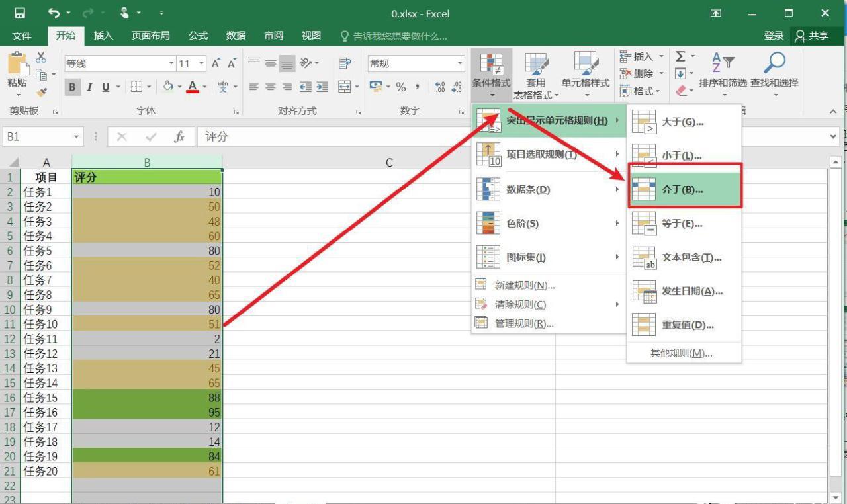This screenshot has width=847, height=504.
Task: Click the Format Painter brush icon
Action: [x=41, y=93]
